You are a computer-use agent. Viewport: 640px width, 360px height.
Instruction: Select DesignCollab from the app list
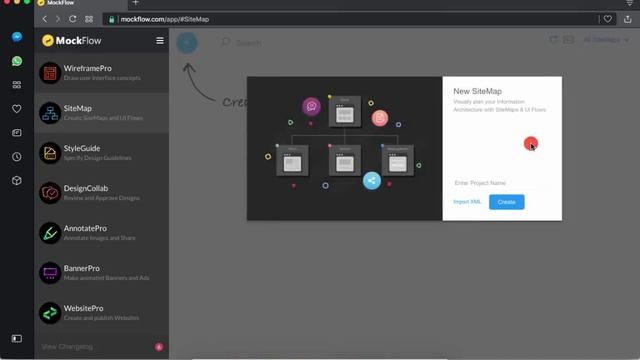click(102, 193)
